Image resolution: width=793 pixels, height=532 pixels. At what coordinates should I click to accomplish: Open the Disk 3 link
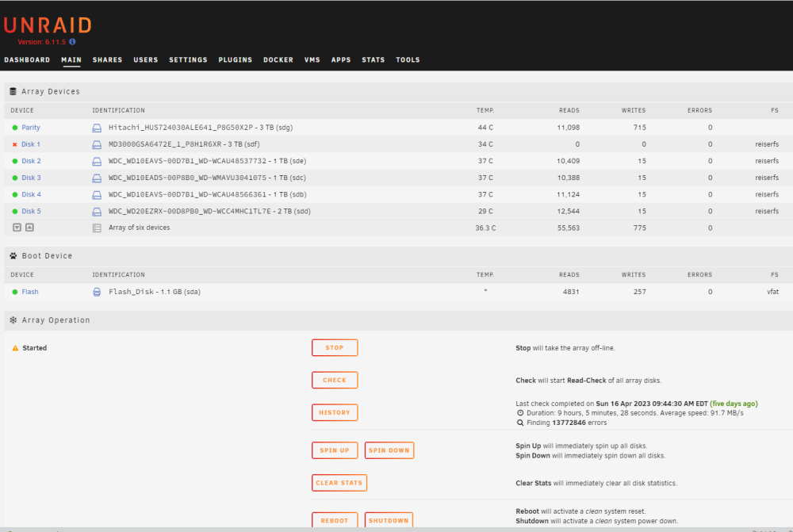point(32,178)
